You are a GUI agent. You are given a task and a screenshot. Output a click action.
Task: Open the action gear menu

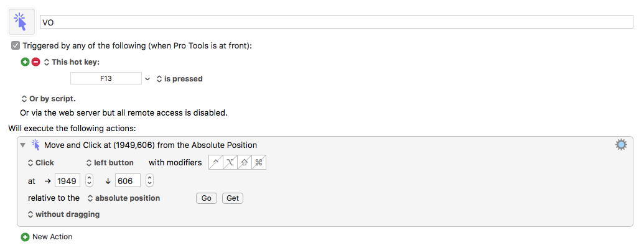621,145
